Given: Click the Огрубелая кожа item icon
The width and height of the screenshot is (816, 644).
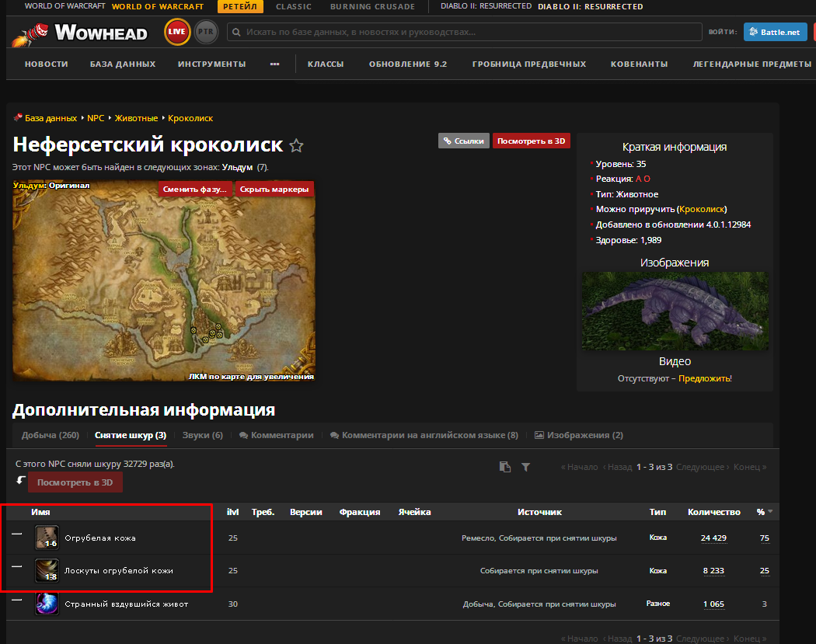Looking at the screenshot, I should 47,538.
